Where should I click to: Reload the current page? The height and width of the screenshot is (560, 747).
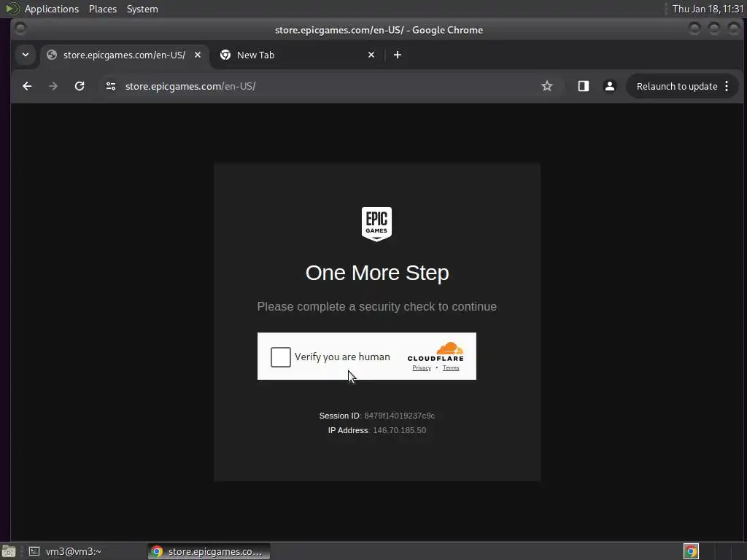[80, 86]
